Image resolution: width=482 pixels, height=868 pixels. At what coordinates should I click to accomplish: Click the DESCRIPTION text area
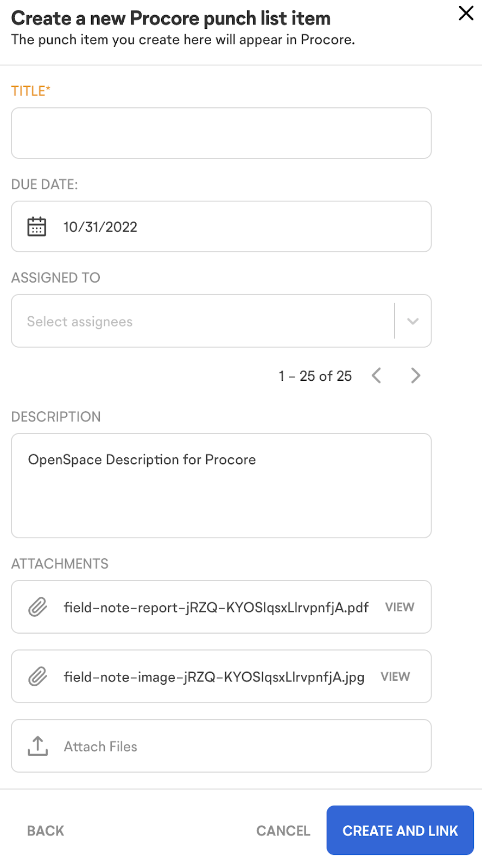pos(221,486)
